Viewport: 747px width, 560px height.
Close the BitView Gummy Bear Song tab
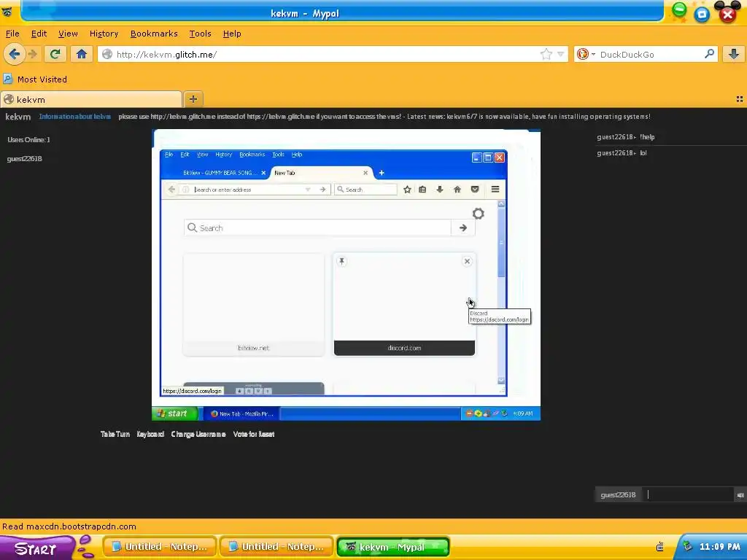point(263,172)
